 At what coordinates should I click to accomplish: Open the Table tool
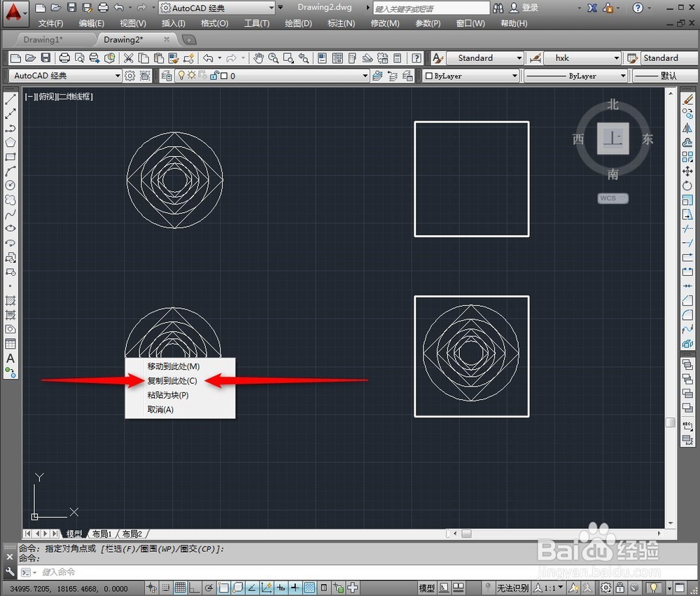(x=10, y=344)
